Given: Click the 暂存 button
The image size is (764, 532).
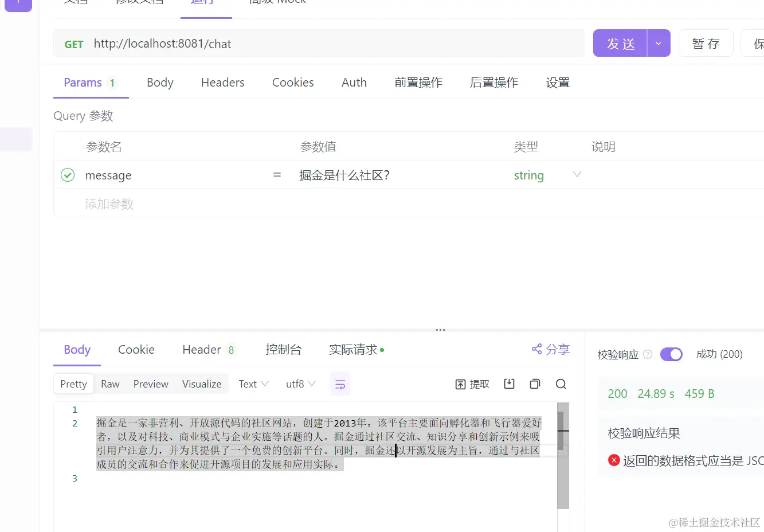Looking at the screenshot, I should pos(706,44).
